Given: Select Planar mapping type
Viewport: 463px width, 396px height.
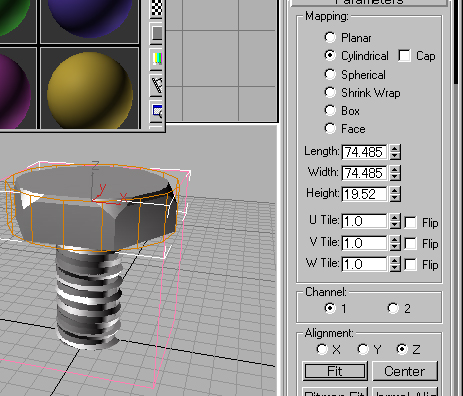Looking at the screenshot, I should pyautogui.click(x=330, y=37).
